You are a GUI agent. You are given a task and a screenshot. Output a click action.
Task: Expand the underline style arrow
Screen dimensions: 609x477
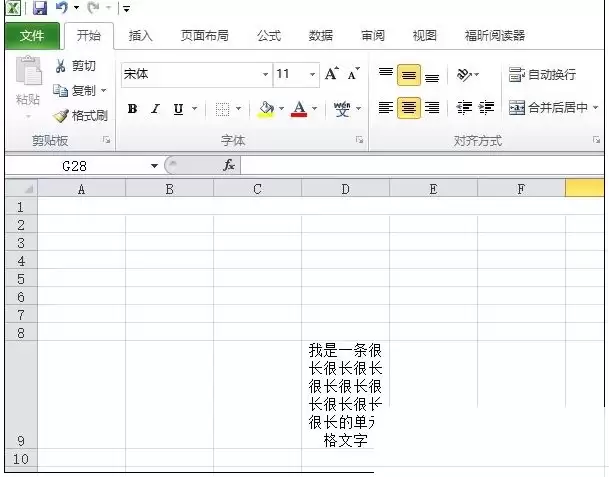[x=195, y=109]
